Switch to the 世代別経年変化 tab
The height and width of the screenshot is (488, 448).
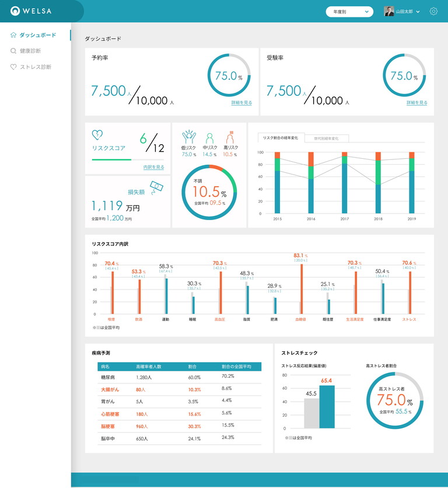click(326, 138)
